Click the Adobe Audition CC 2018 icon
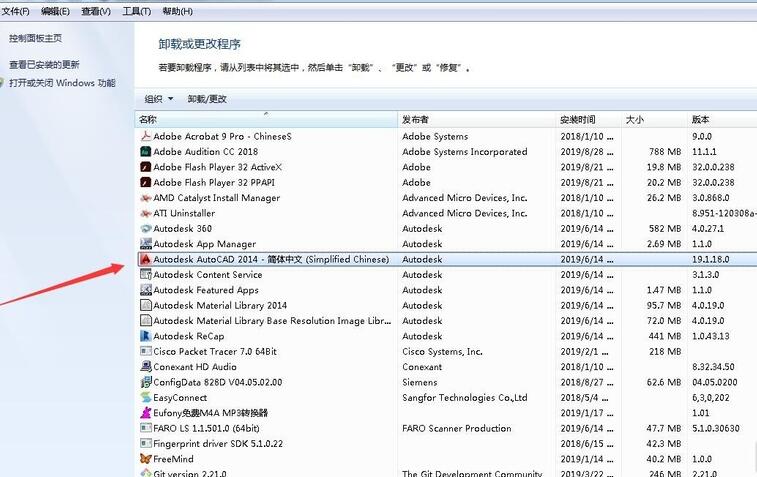This screenshot has height=477, width=757. [145, 152]
